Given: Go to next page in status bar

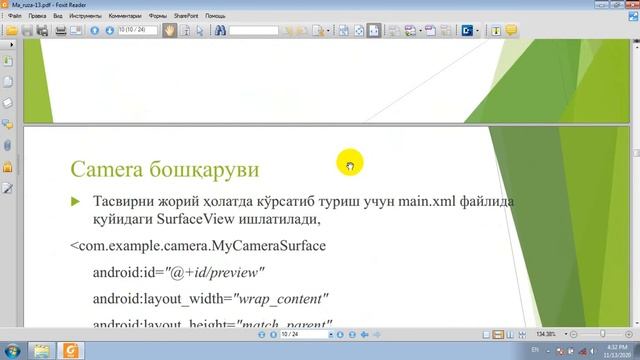Looking at the screenshot, I should (x=340, y=334).
